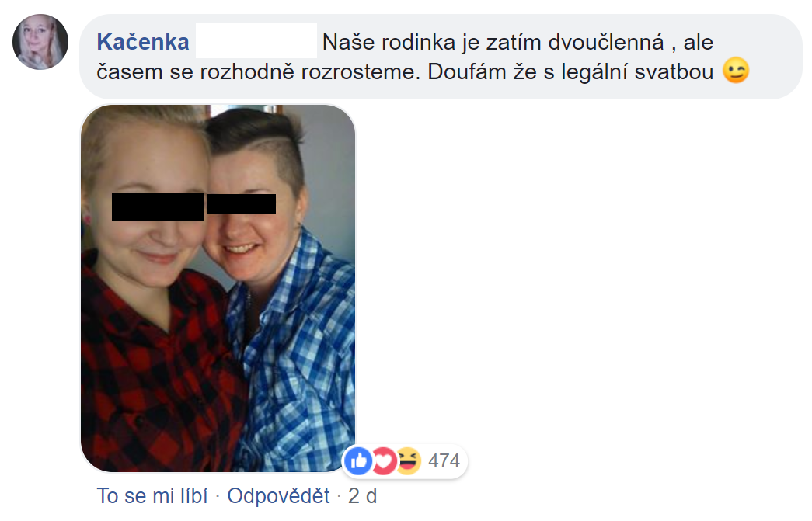Viewport: 812px width, 521px height.
Task: Click the word dvoučlenná in the comment
Action: [x=606, y=42]
